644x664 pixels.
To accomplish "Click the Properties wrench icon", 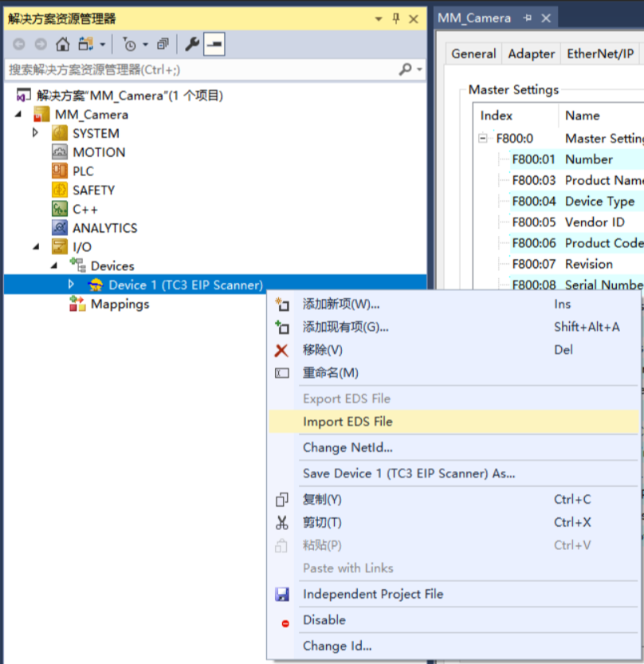I will [192, 45].
